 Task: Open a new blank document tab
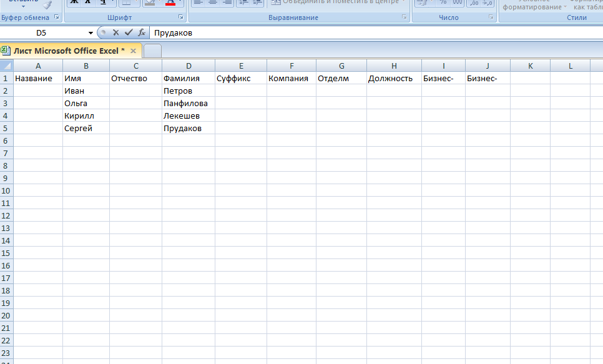pyautogui.click(x=152, y=51)
